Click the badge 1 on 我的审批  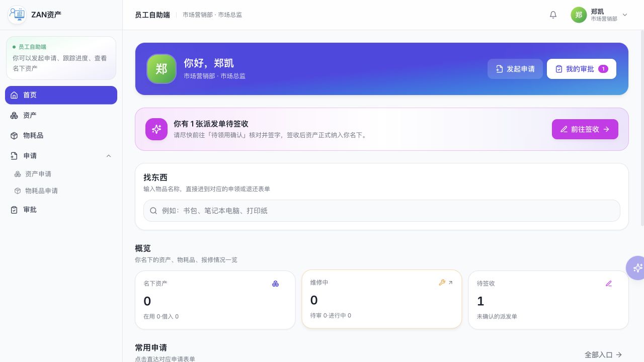click(603, 69)
